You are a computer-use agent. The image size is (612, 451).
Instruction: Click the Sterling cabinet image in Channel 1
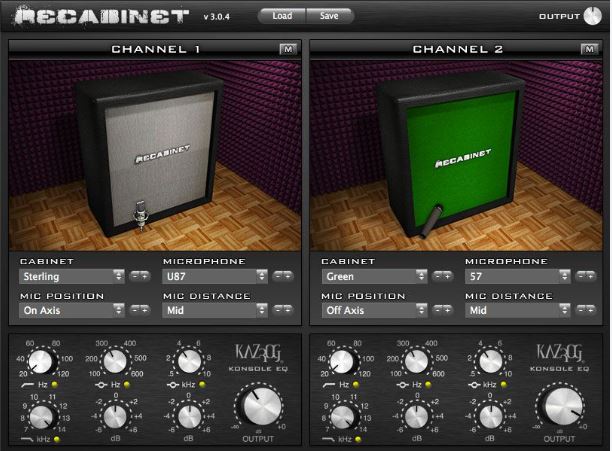(150, 154)
